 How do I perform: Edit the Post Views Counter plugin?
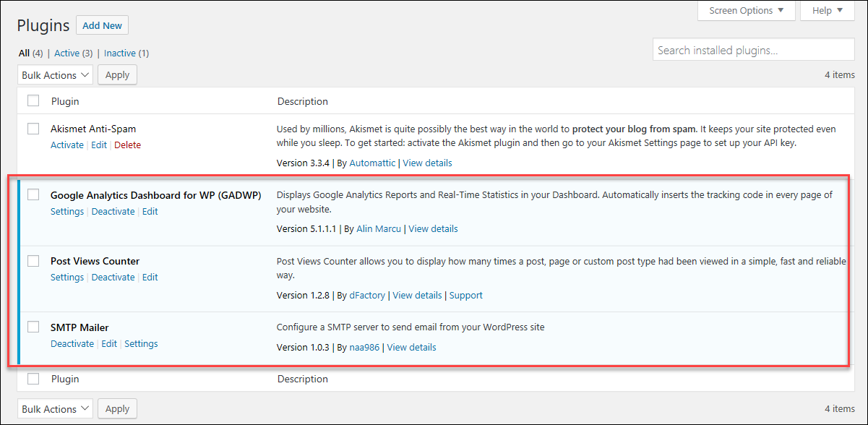150,277
